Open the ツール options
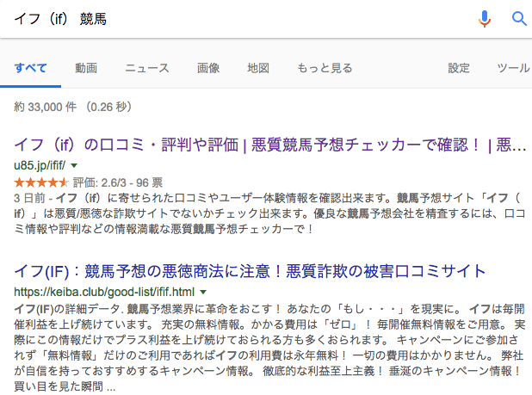 coord(513,68)
